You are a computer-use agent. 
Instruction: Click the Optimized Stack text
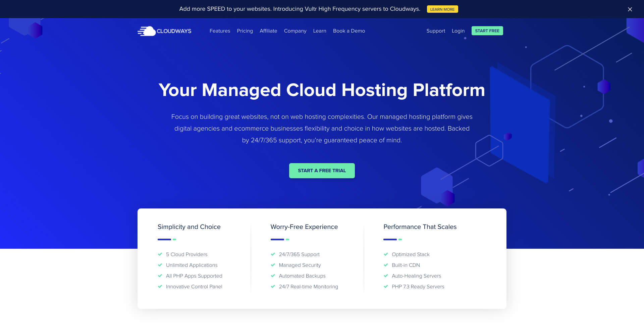click(x=411, y=254)
